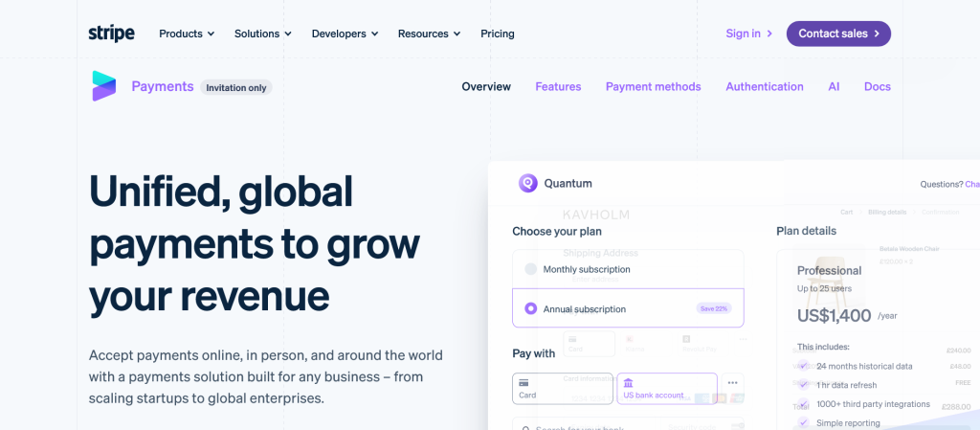Click the Payments product icon
The image size is (980, 430).
pos(103,86)
